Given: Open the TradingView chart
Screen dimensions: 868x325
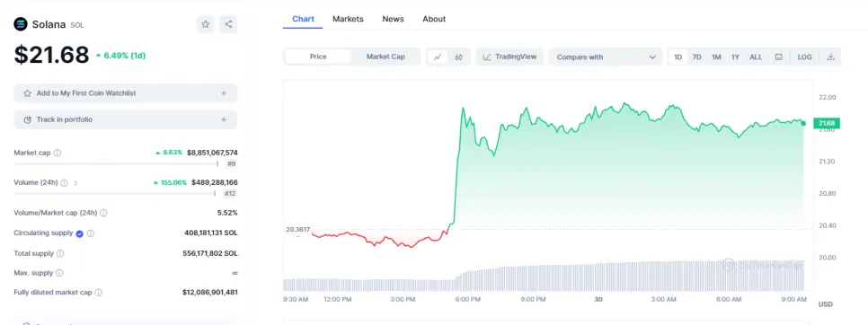Looking at the screenshot, I should point(509,57).
